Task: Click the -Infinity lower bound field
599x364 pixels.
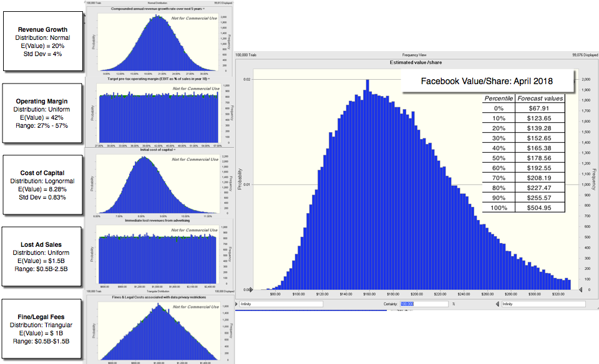Action: (281, 304)
